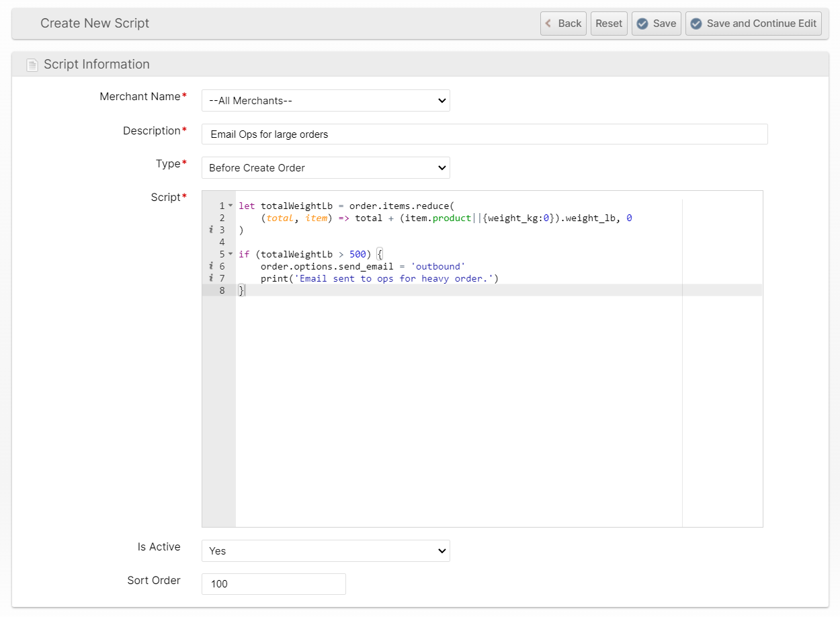Screen dimensions: 840x617
Task: Collapse the code fold at line 1
Action: coord(230,206)
